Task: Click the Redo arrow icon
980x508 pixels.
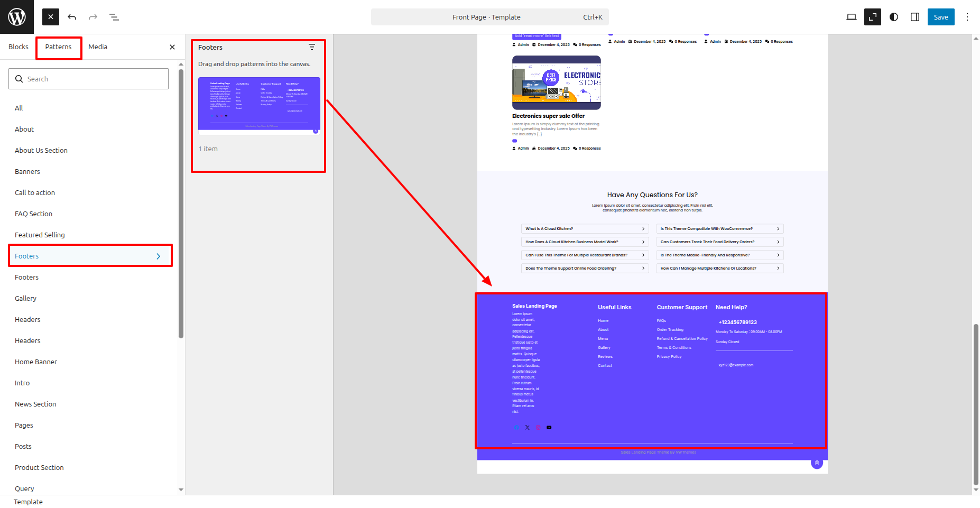Action: click(x=93, y=17)
